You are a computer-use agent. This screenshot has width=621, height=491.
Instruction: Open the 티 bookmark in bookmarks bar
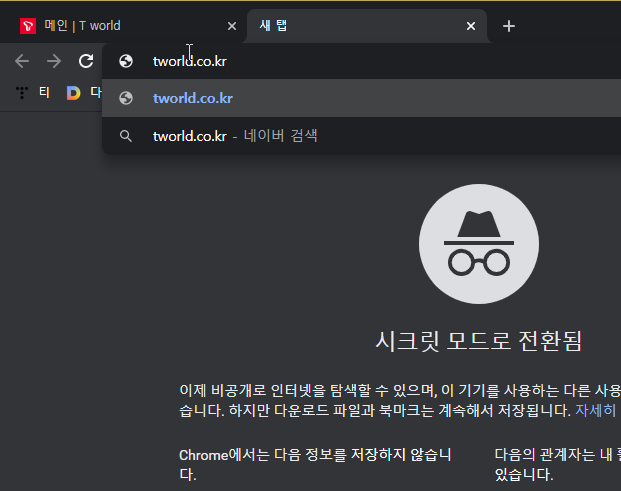click(x=33, y=93)
